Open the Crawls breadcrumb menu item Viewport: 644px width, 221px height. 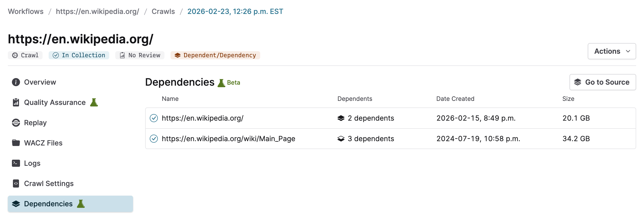coord(163,11)
